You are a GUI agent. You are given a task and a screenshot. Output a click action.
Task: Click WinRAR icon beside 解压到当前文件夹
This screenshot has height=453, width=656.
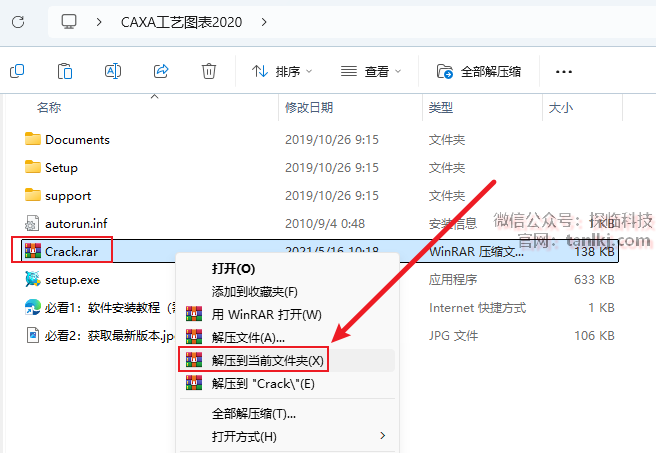coord(194,360)
